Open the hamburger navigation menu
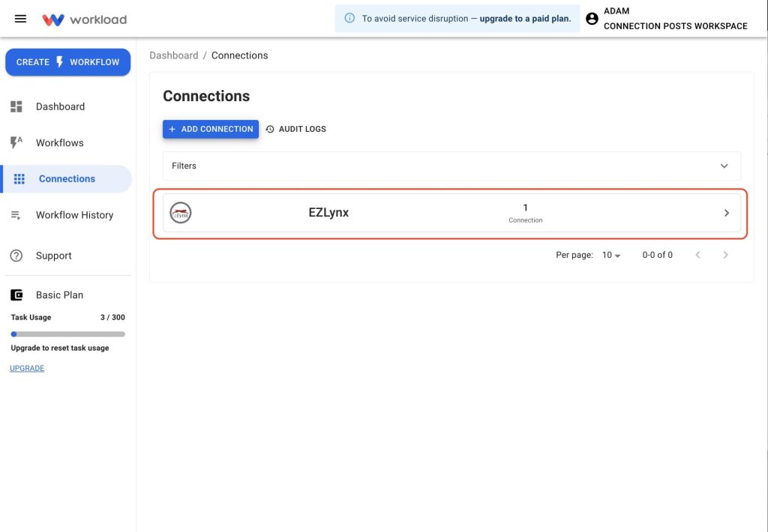The image size is (768, 532). (20, 19)
